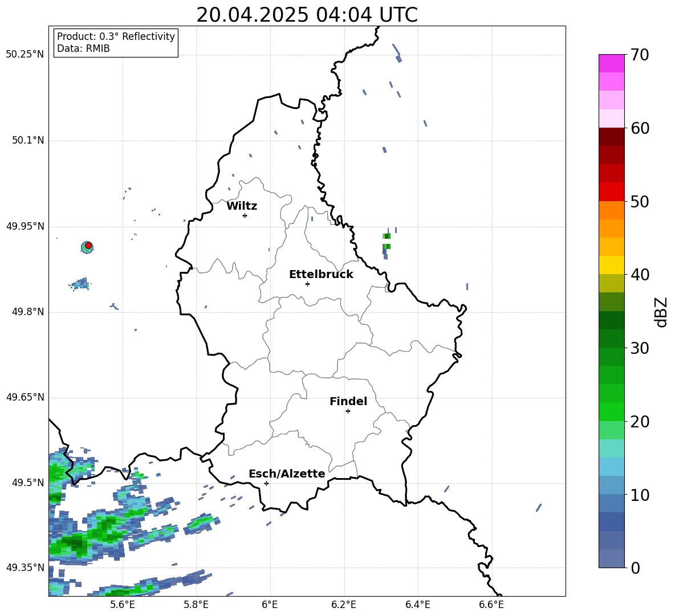Click the colorbar tick label 50

(x=640, y=202)
